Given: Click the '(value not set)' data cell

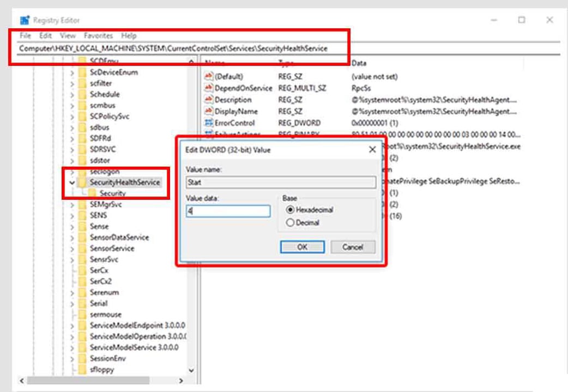Looking at the screenshot, I should click(374, 76).
